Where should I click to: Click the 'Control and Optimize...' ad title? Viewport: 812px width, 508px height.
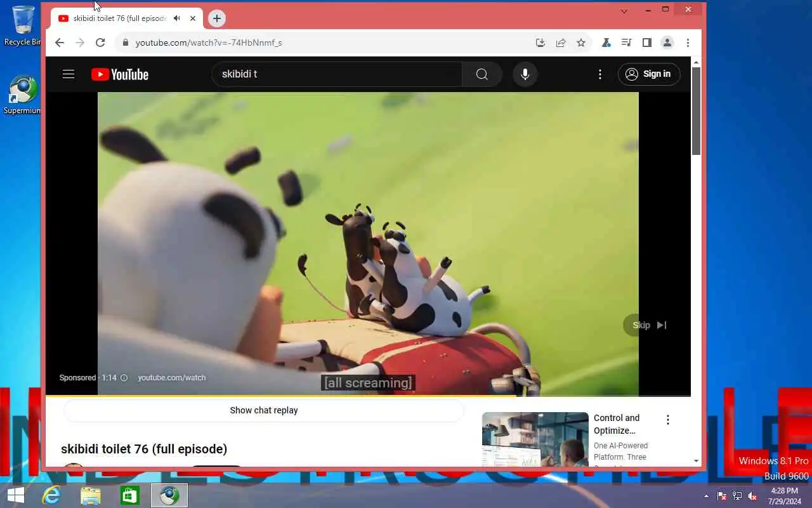coord(617,424)
